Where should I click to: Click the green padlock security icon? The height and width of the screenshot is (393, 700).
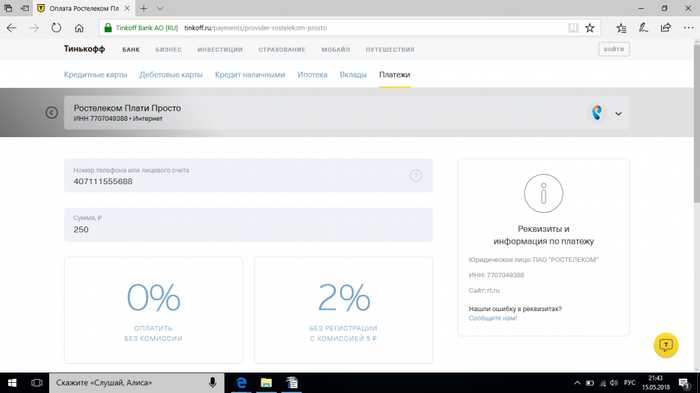point(108,28)
